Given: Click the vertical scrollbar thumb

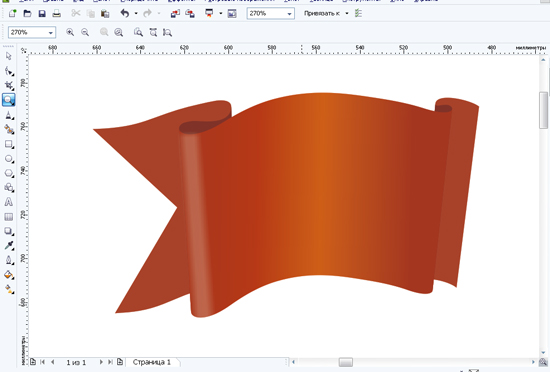Looking at the screenshot, I should coord(544,110).
